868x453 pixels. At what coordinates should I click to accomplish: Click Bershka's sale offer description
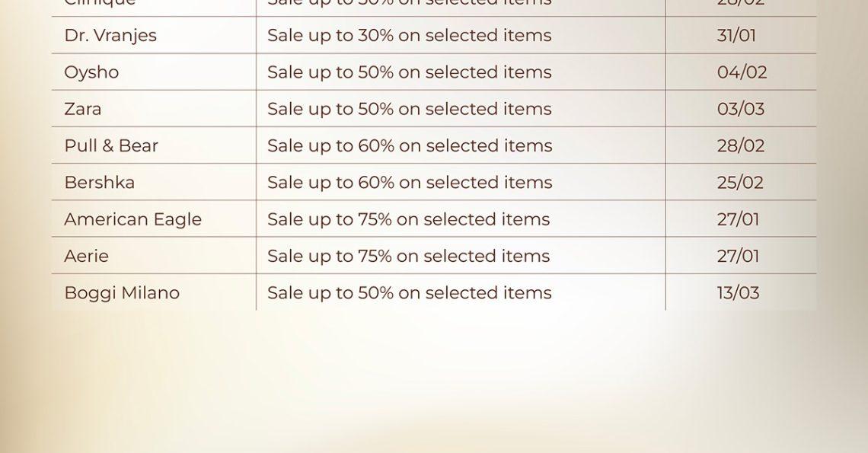click(409, 183)
